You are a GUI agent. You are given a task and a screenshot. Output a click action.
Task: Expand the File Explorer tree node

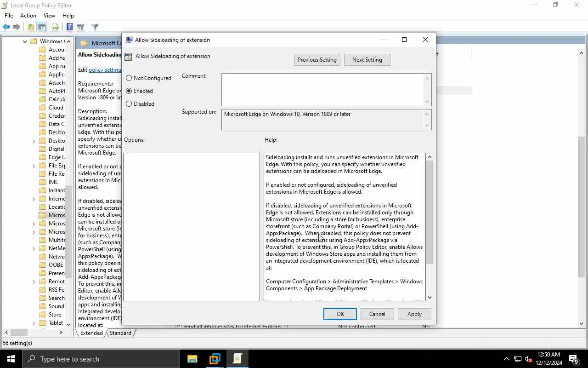point(34,166)
